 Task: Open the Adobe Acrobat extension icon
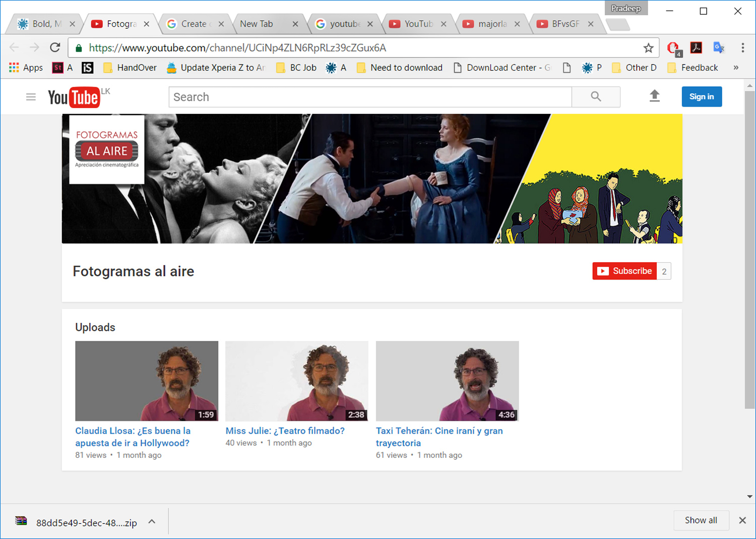point(696,48)
